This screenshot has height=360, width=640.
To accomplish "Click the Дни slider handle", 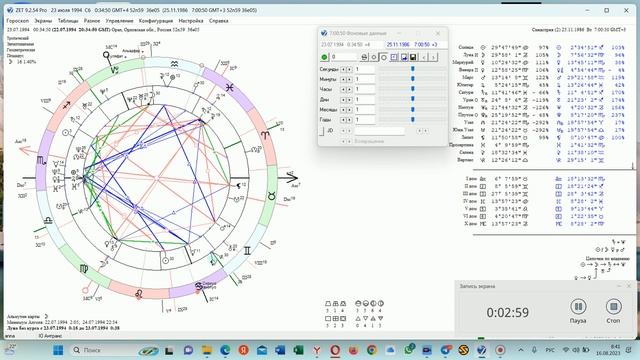I will coord(413,99).
